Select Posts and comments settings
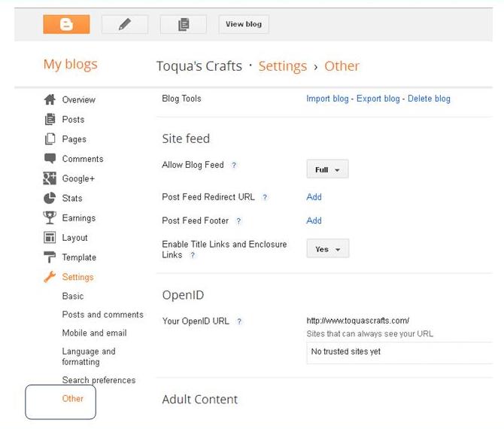 click(x=102, y=315)
